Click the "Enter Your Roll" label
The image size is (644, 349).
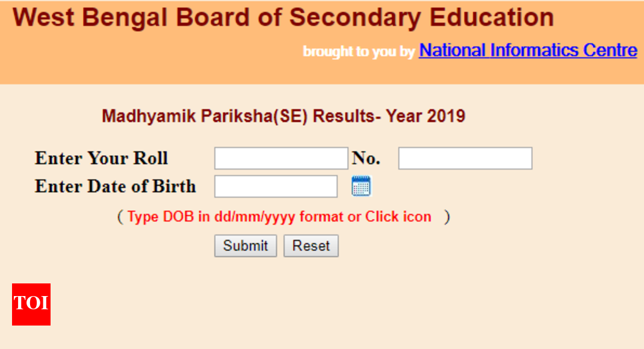[x=101, y=158]
